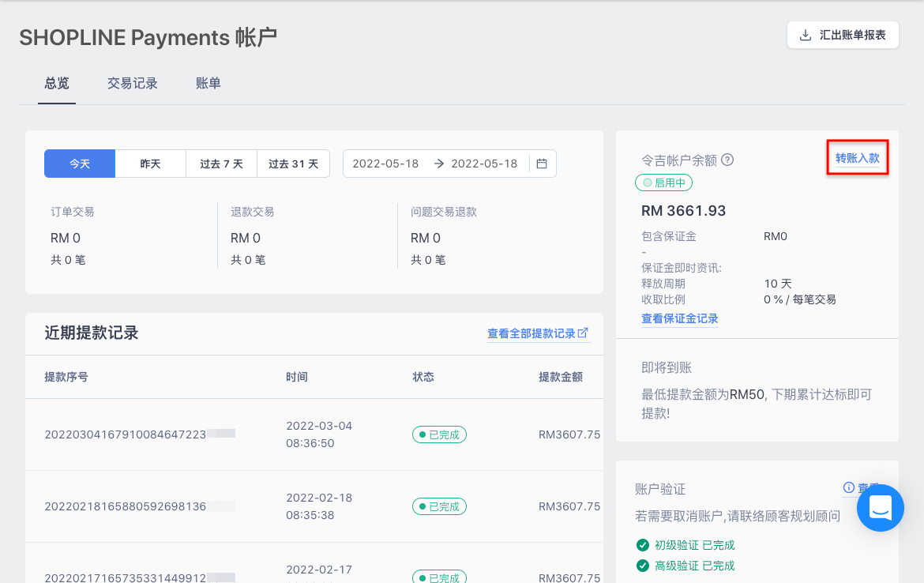
Task: Click the start date 2022-05-18 field
Action: (385, 164)
